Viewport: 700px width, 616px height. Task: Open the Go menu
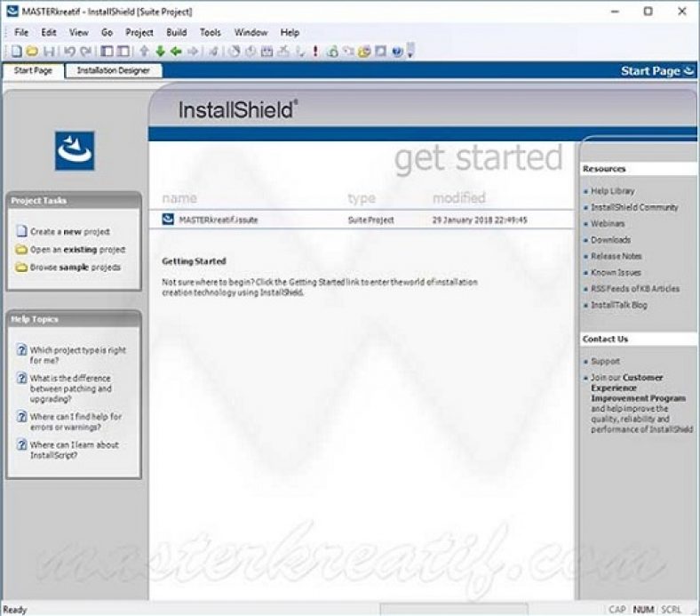(x=107, y=32)
